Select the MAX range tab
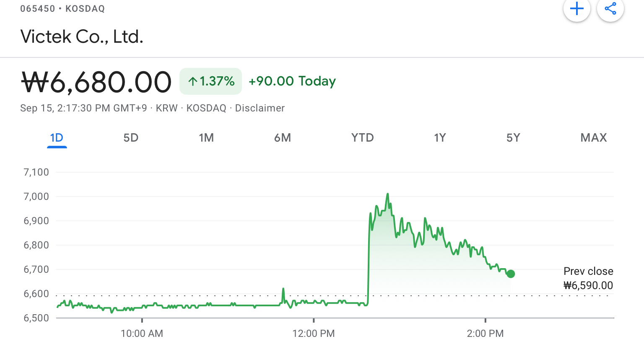The width and height of the screenshot is (644, 344). [593, 138]
